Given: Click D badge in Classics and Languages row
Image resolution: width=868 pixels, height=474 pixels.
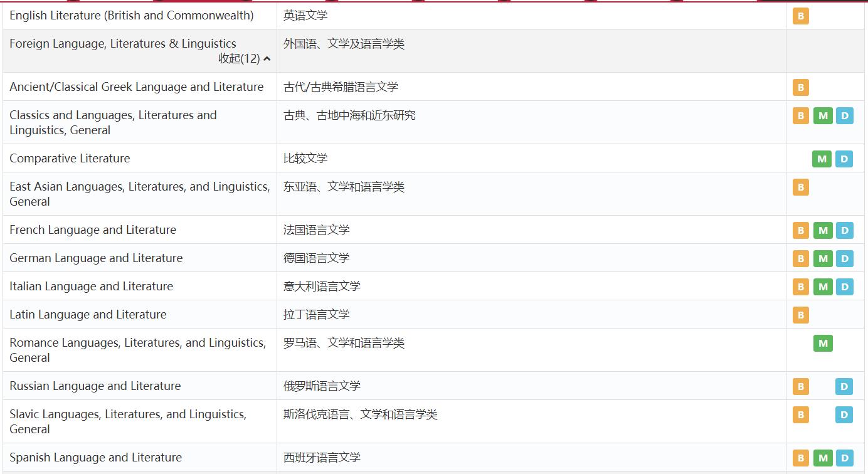Looking at the screenshot, I should pos(844,115).
